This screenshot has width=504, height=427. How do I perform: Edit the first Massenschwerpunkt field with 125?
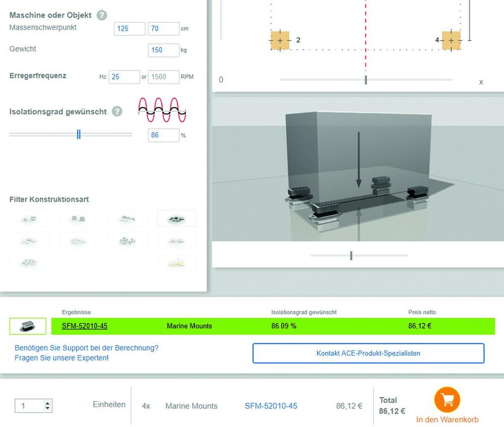click(x=130, y=29)
